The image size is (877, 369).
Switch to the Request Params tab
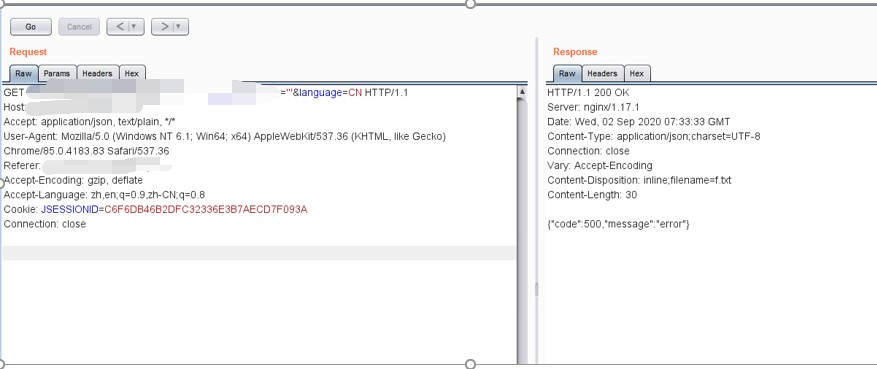(x=57, y=73)
